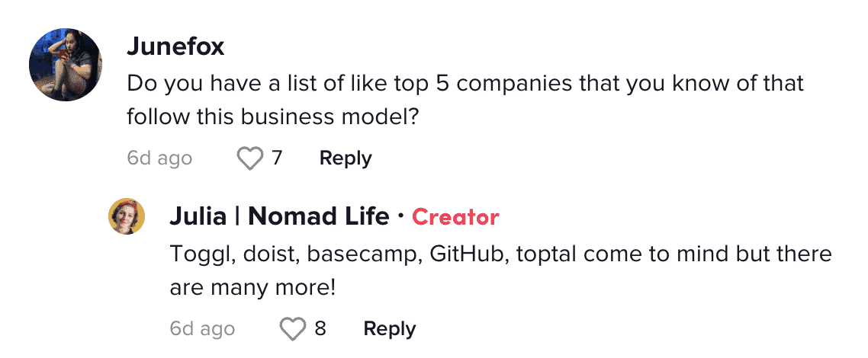The width and height of the screenshot is (868, 358).
Task: Open the Julia | Nomad Life username
Action: [279, 216]
